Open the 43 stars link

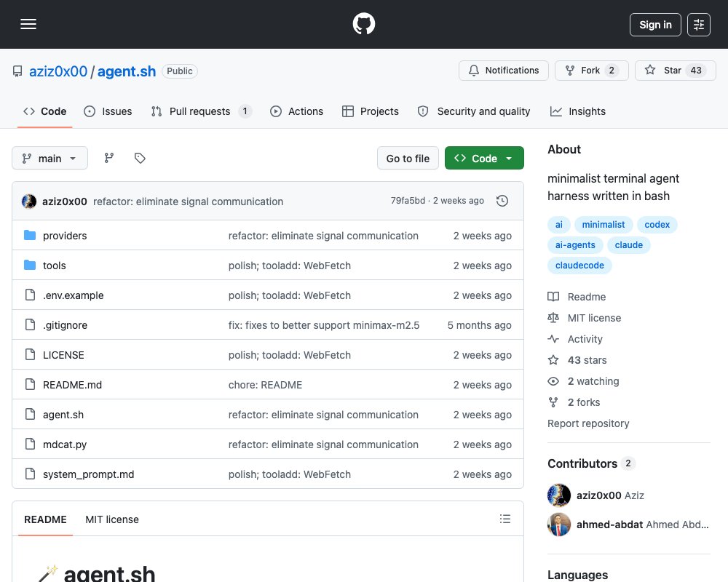[577, 360]
